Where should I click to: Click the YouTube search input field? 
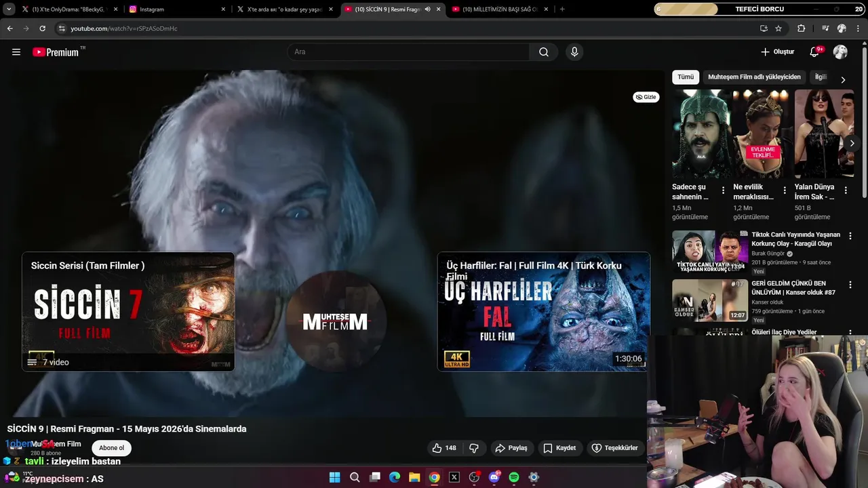coord(409,52)
